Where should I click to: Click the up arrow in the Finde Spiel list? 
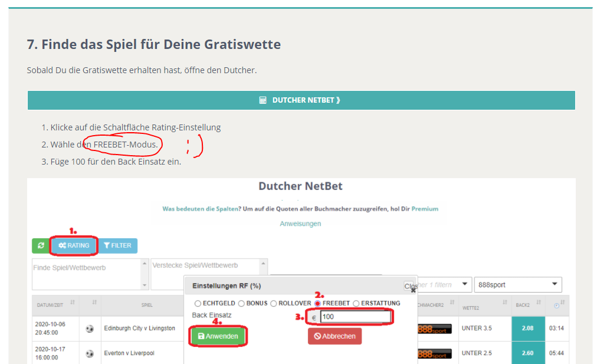pyautogui.click(x=145, y=264)
